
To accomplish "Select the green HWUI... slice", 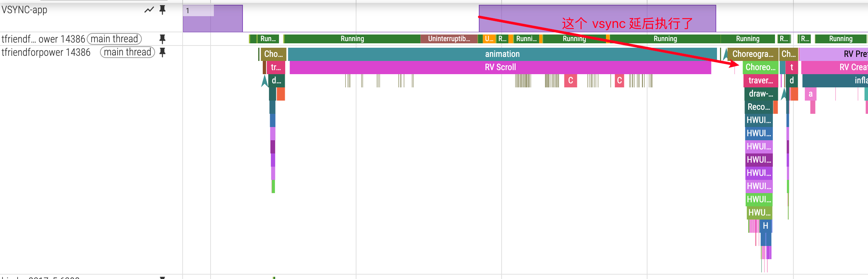I will [x=759, y=199].
